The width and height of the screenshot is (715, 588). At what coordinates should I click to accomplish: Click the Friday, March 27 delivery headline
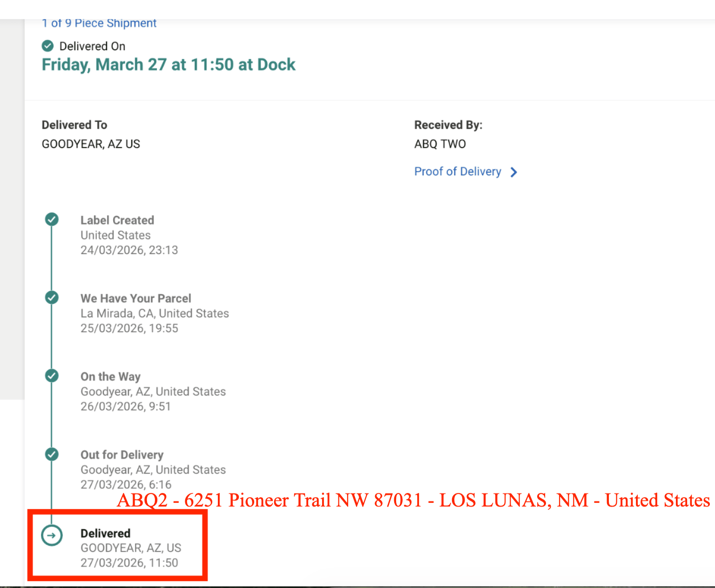[x=169, y=65]
